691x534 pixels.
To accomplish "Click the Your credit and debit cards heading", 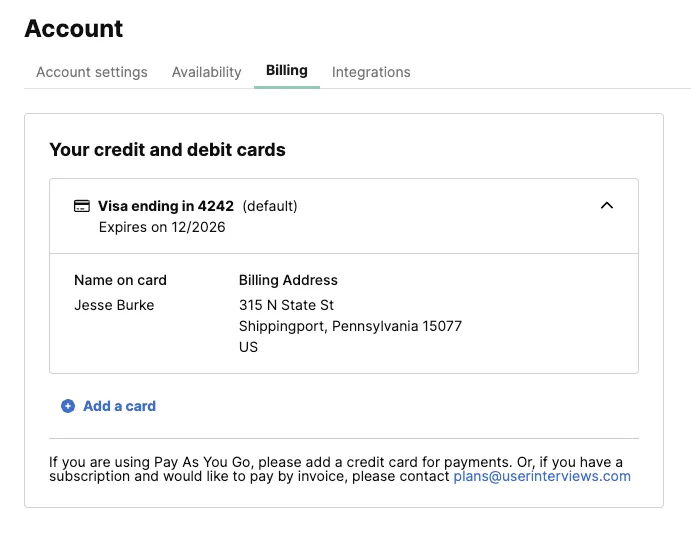I will [x=167, y=150].
